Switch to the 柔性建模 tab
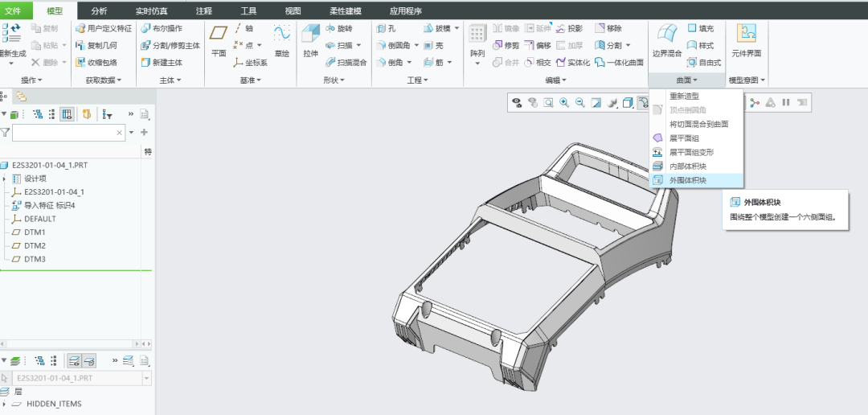This screenshot has width=868, height=415. pyautogui.click(x=346, y=11)
